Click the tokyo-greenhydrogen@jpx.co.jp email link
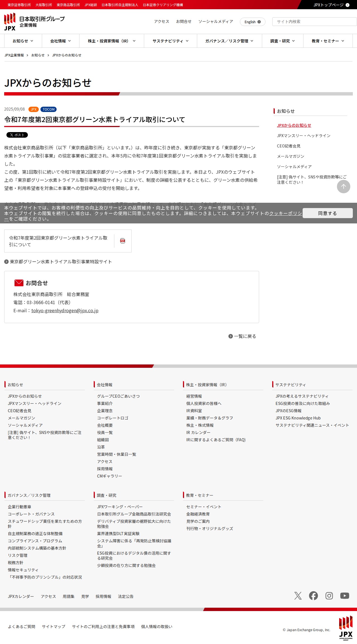 coord(65,311)
